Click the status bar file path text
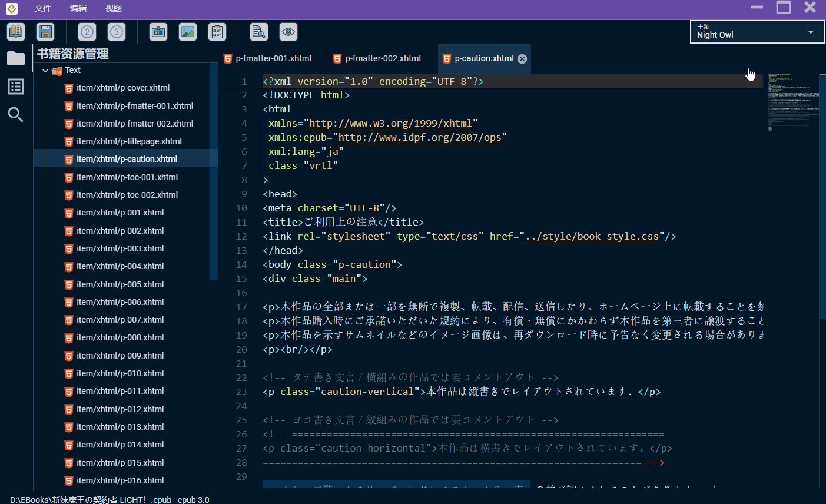This screenshot has height=504, width=826. click(x=110, y=499)
